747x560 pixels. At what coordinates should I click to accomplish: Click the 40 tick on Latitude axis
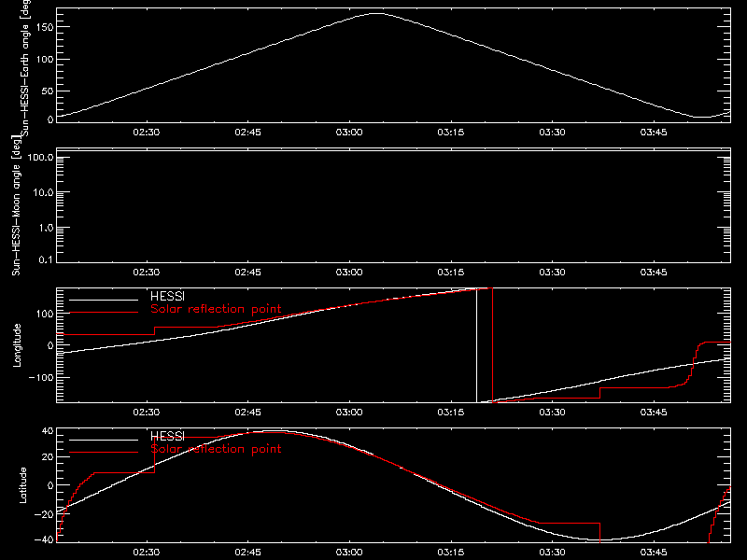(48, 431)
